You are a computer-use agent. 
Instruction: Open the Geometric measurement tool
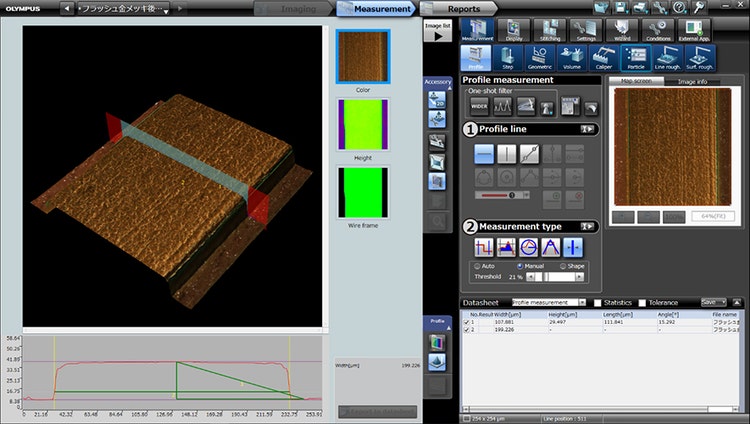[x=540, y=58]
